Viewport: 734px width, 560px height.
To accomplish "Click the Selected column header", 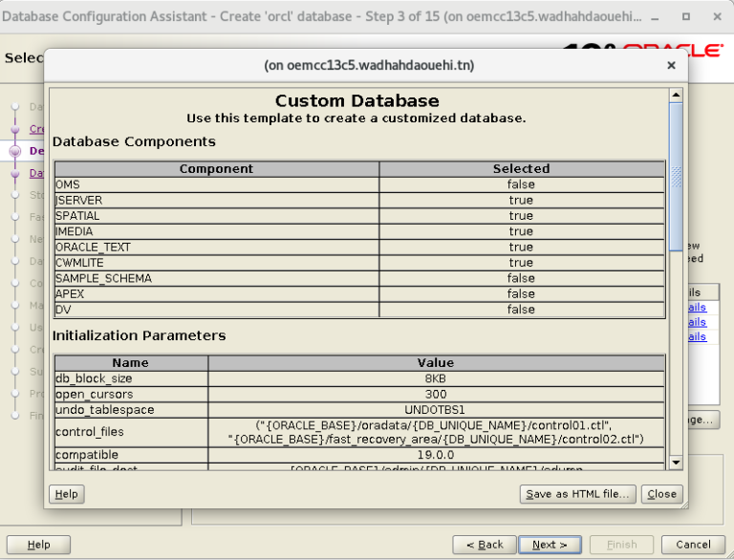I will point(522,169).
